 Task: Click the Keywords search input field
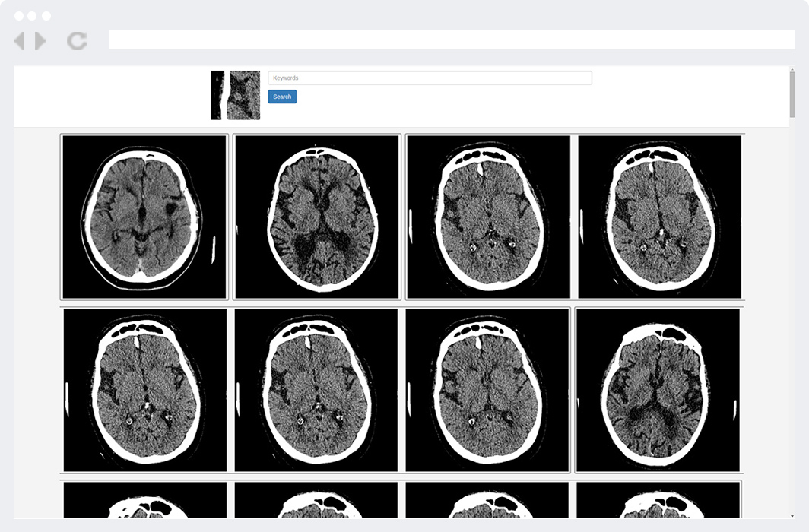pyautogui.click(x=430, y=78)
